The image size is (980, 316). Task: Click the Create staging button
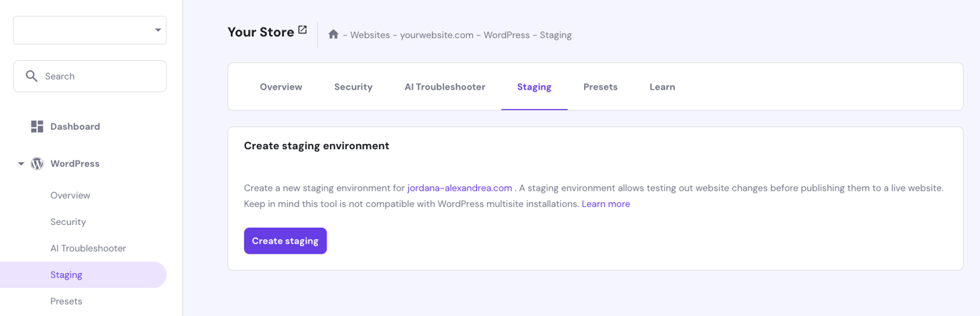pyautogui.click(x=286, y=241)
